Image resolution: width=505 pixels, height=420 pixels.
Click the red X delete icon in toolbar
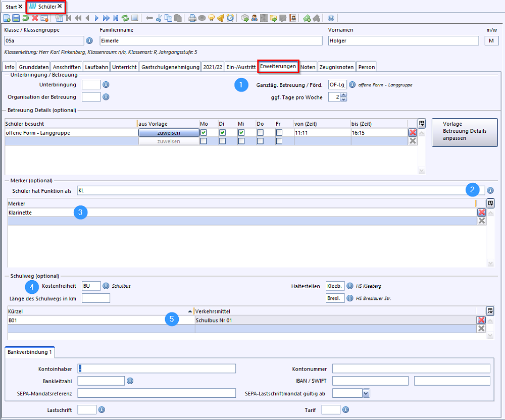pyautogui.click(x=35, y=18)
